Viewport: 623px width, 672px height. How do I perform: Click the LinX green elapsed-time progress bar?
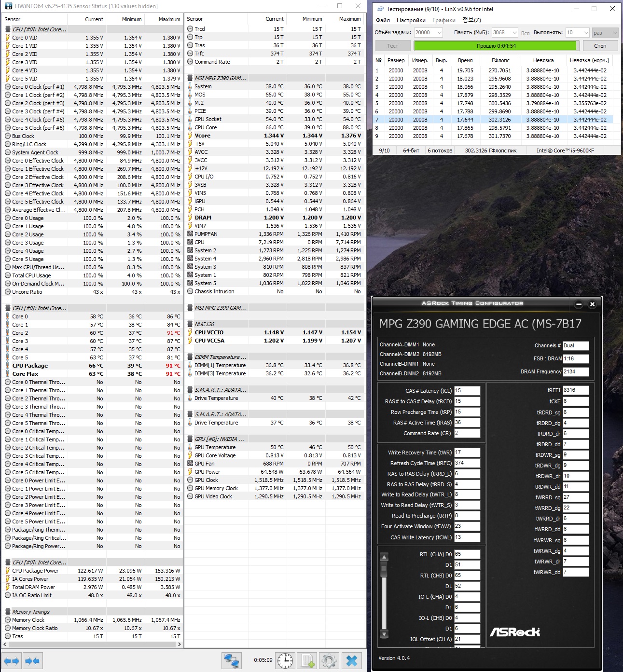pos(496,46)
